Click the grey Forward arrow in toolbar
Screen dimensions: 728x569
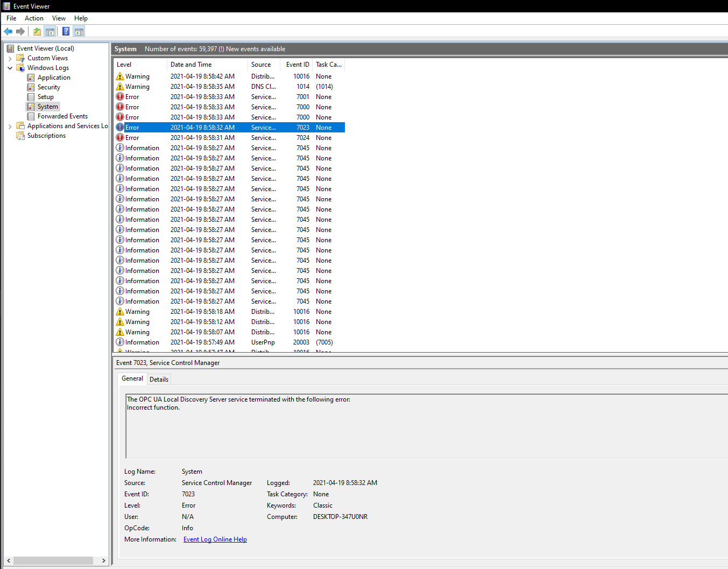(20, 31)
